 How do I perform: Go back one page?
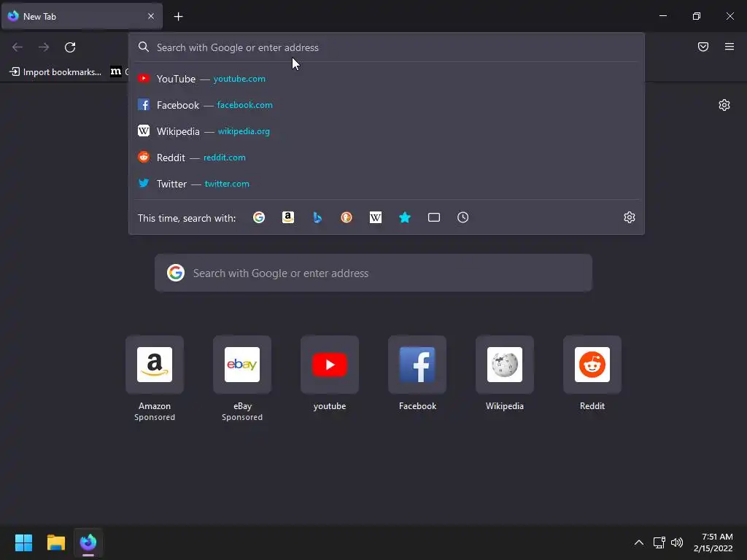(x=18, y=47)
